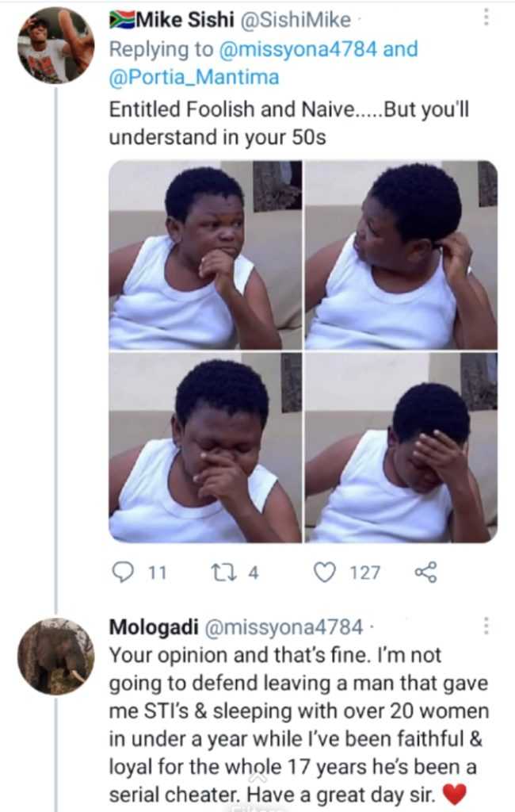Tap the share icon under the tweet

point(425,572)
